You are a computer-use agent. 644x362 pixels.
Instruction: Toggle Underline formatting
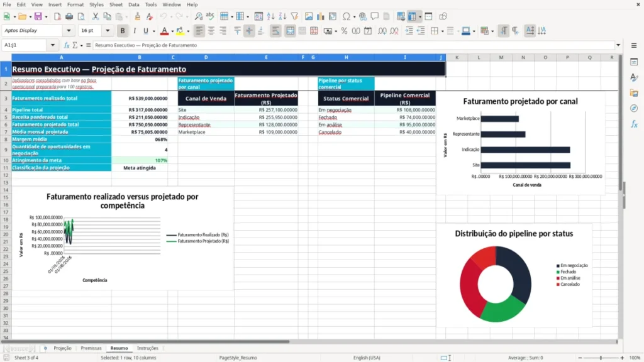point(145,31)
